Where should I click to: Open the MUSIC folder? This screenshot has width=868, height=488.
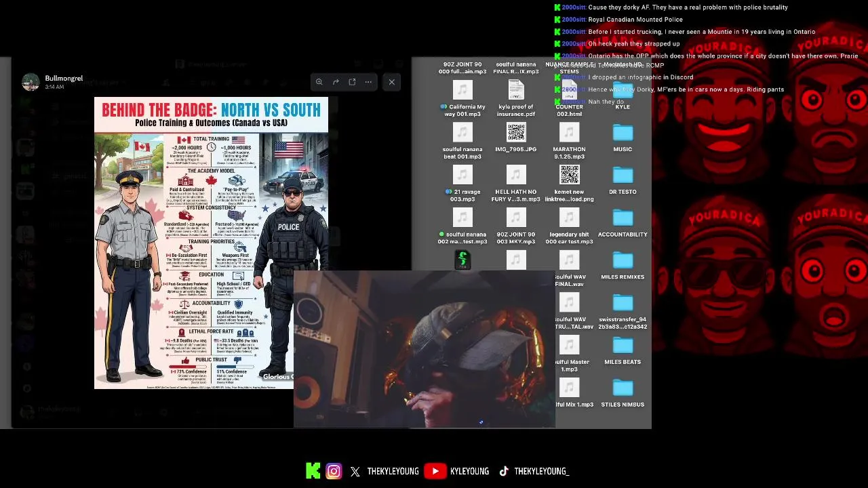coord(623,132)
